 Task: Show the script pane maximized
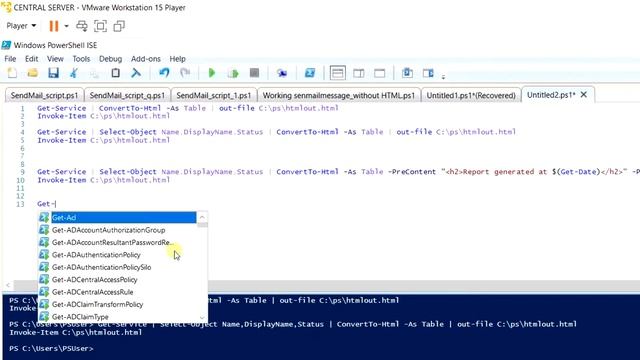pos(380,73)
